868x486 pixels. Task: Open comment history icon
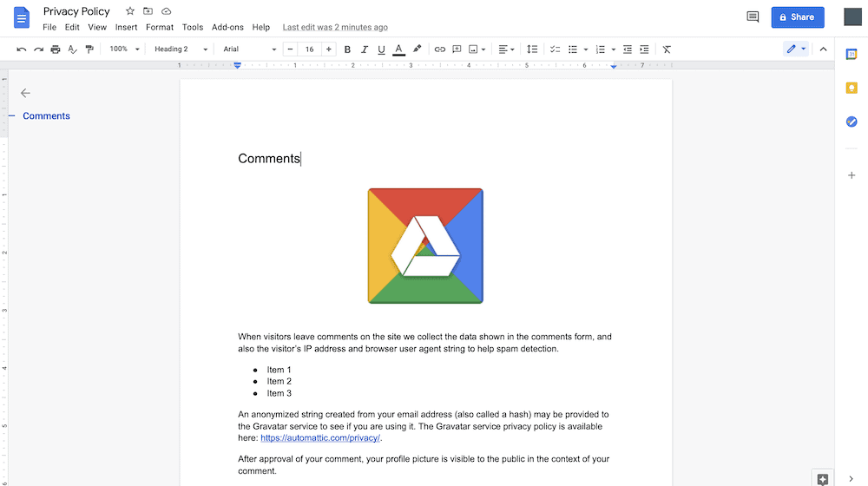pos(753,16)
